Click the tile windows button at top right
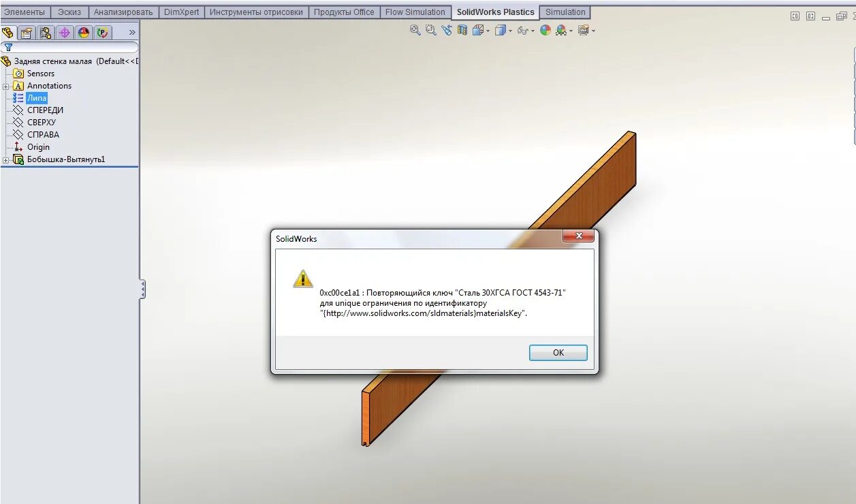This screenshot has height=504, width=856. point(795,16)
